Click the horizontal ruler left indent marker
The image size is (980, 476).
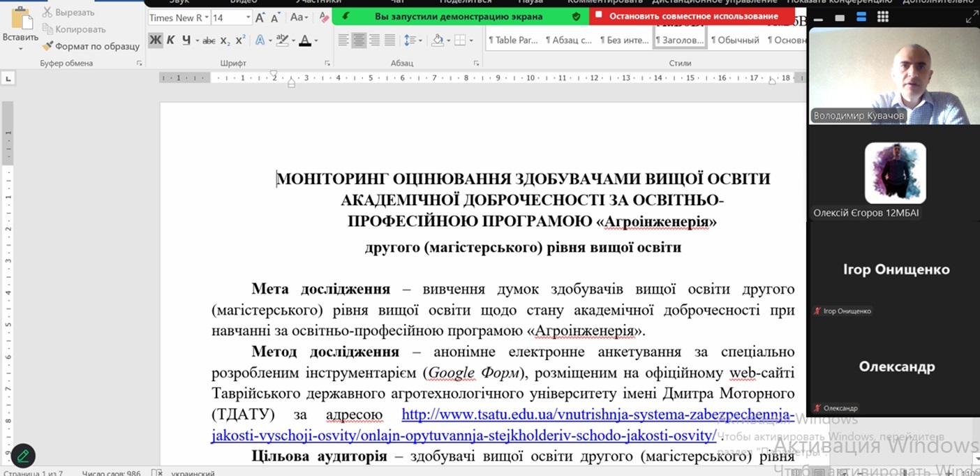point(291,83)
